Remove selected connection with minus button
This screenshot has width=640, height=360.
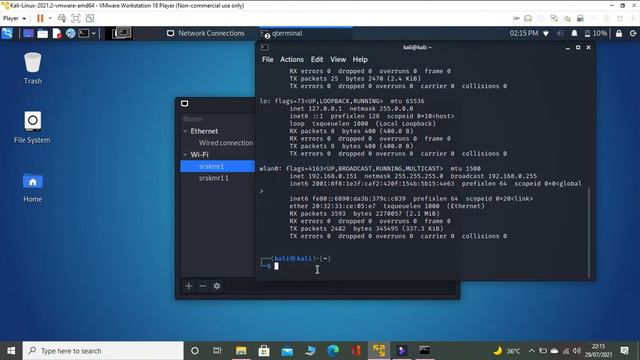coord(202,286)
